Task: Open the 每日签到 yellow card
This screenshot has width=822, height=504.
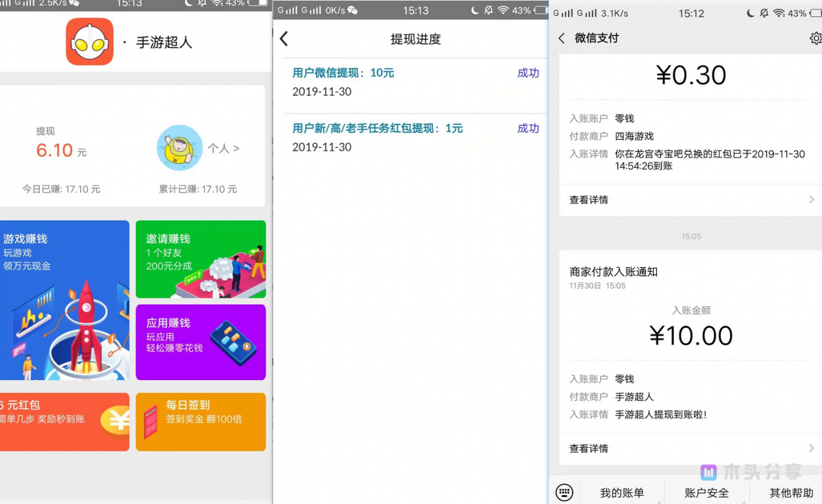Action: [201, 422]
